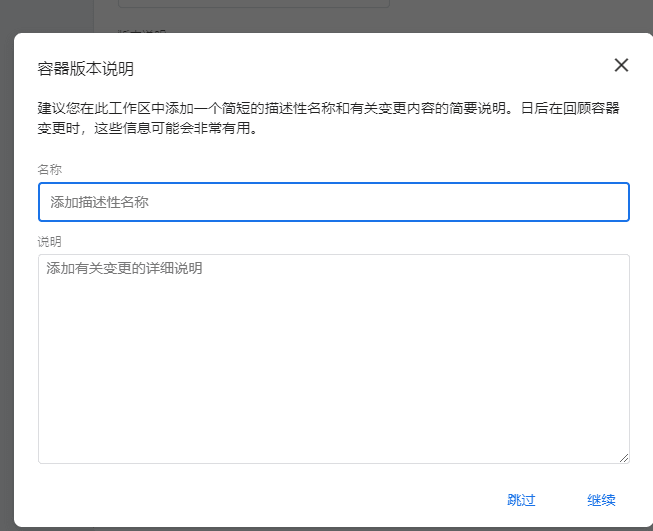Click the paragraph starting with 建议您在此工作区中
The height and width of the screenshot is (531, 653).
click(x=328, y=118)
